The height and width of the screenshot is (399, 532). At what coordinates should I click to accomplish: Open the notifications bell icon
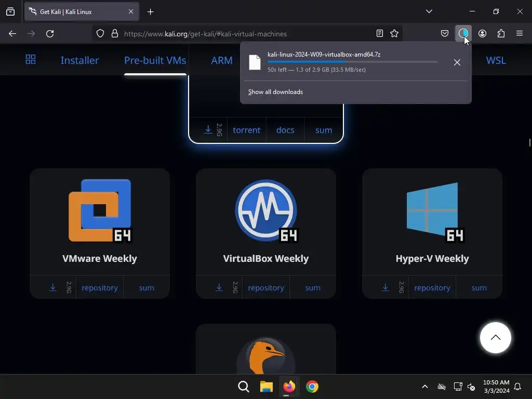(x=517, y=387)
